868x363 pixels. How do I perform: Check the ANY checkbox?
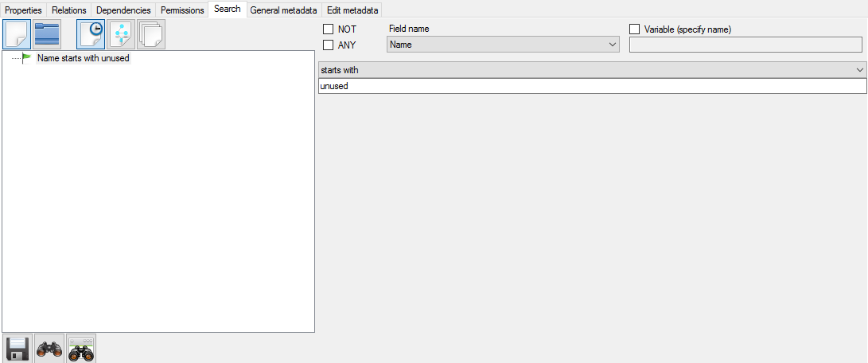coord(328,45)
